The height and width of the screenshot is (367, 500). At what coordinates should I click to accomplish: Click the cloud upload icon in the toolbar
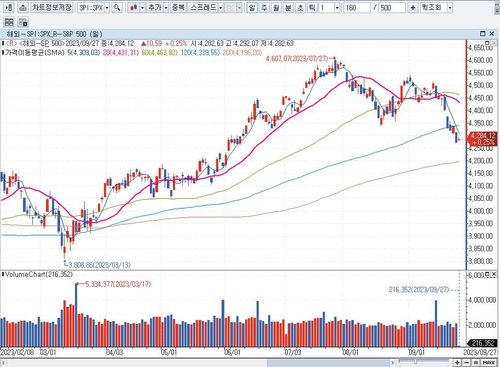(23, 7)
